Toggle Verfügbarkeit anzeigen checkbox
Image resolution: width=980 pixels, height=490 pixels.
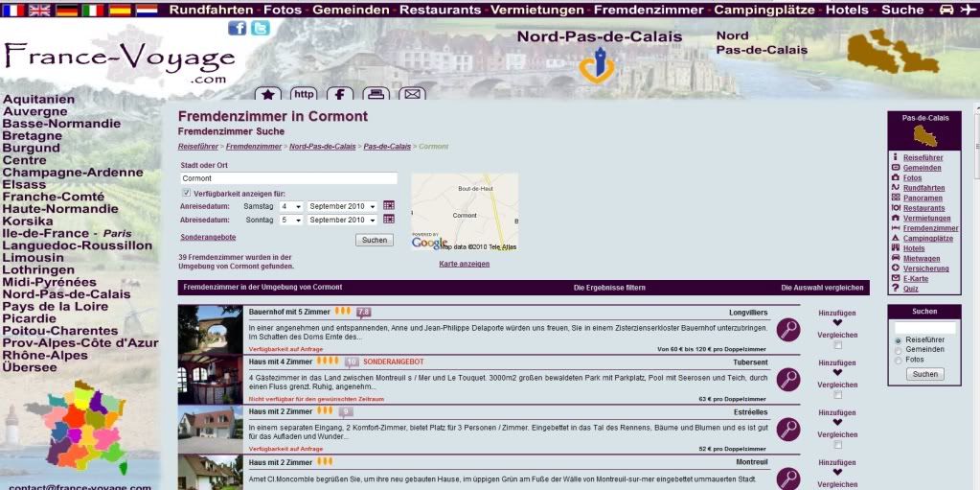click(x=186, y=194)
